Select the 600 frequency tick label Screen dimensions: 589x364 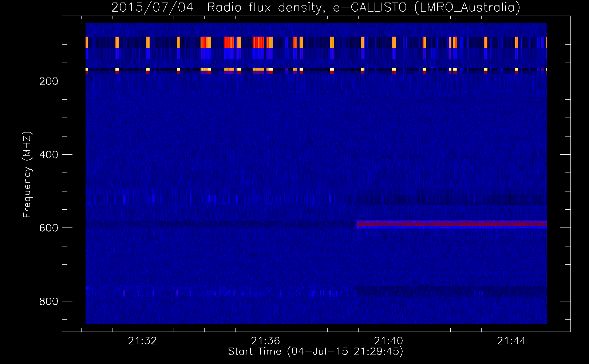pyautogui.click(x=49, y=228)
